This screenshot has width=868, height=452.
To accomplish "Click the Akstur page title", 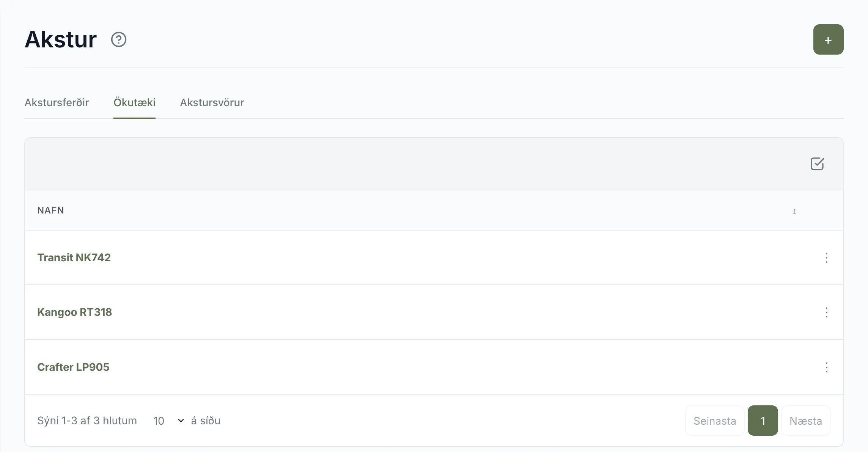I will pos(61,39).
